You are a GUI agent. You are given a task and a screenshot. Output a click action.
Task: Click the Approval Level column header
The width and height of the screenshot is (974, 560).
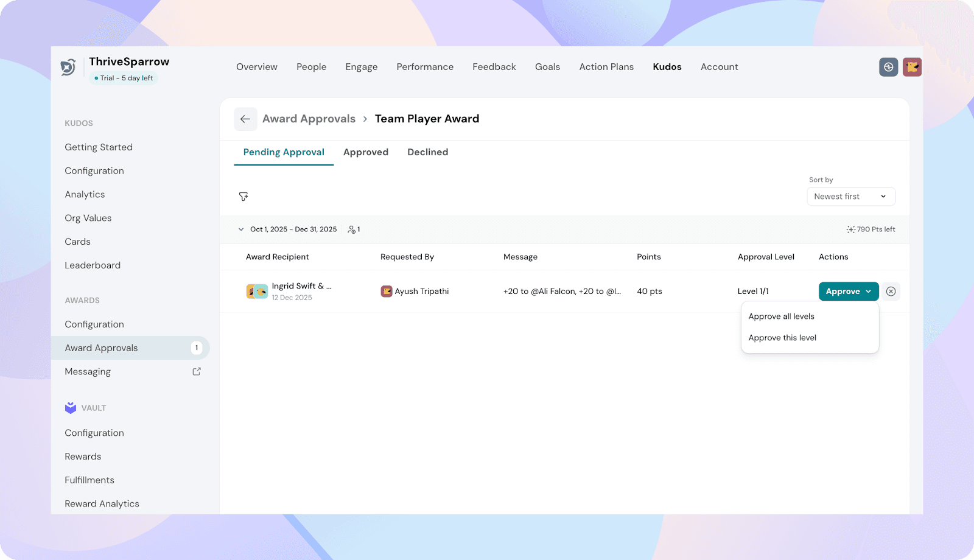point(766,257)
